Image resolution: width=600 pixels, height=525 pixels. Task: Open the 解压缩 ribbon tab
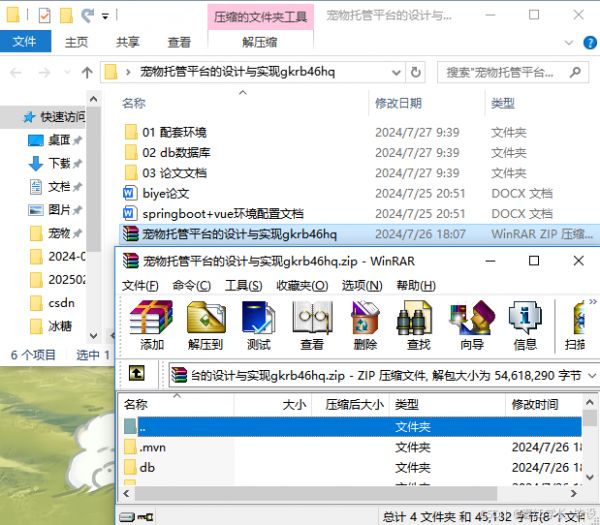tap(260, 42)
